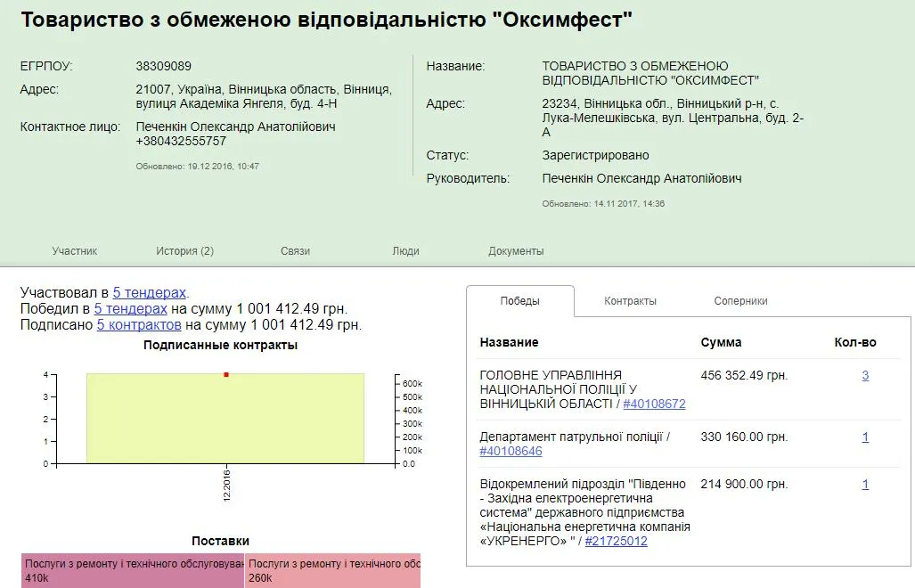Open buyer code #40108672 link
The width and height of the screenshot is (915, 588).
(654, 404)
